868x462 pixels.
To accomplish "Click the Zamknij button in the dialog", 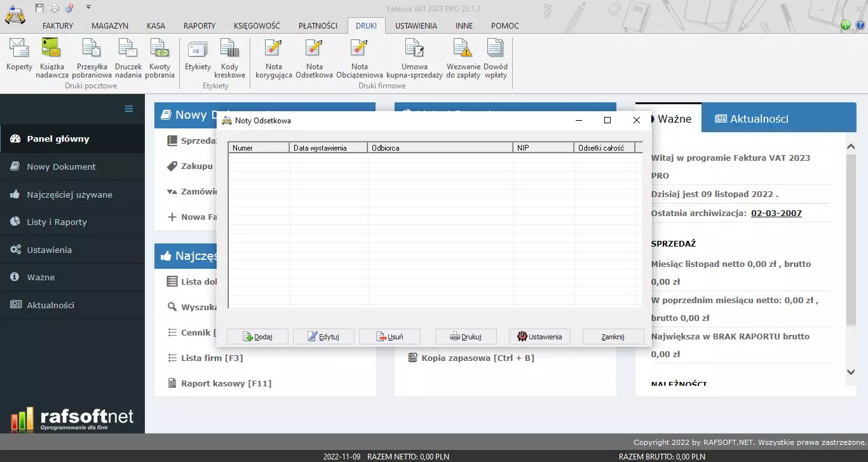I will coord(613,337).
